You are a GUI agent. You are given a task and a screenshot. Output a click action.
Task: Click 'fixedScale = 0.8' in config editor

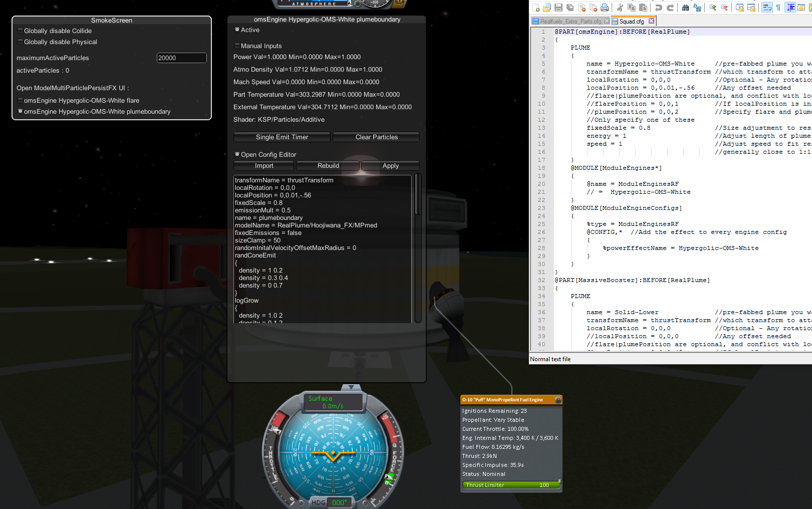tap(259, 203)
